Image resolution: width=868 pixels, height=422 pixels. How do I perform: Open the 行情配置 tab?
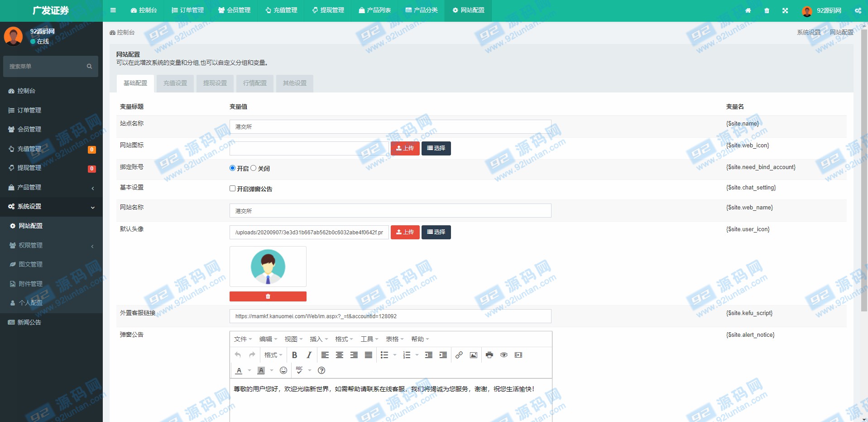(255, 83)
